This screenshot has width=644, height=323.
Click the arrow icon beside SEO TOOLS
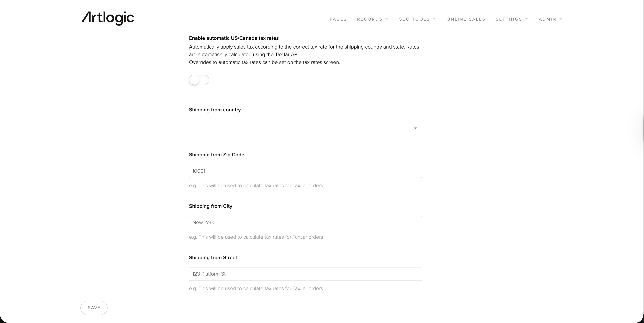pyautogui.click(x=434, y=19)
